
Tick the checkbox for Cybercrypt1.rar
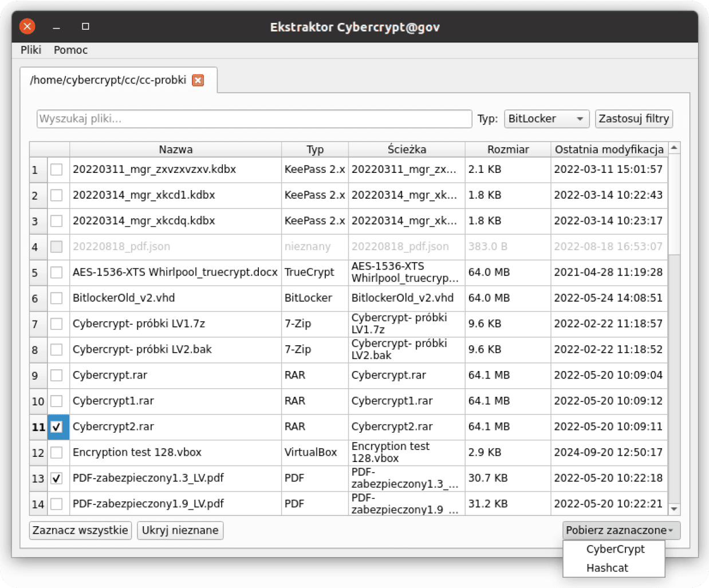tap(56, 401)
